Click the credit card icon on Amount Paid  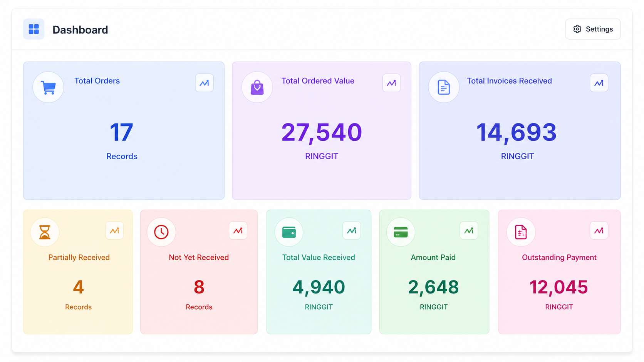click(401, 232)
